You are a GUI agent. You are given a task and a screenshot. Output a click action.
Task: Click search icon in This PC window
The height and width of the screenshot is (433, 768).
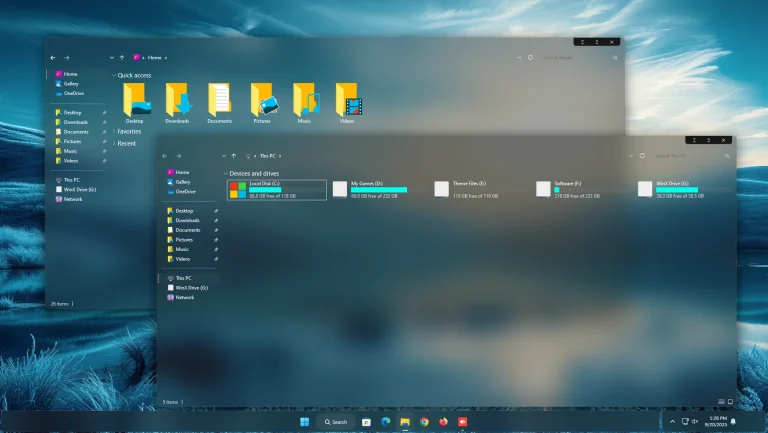727,156
